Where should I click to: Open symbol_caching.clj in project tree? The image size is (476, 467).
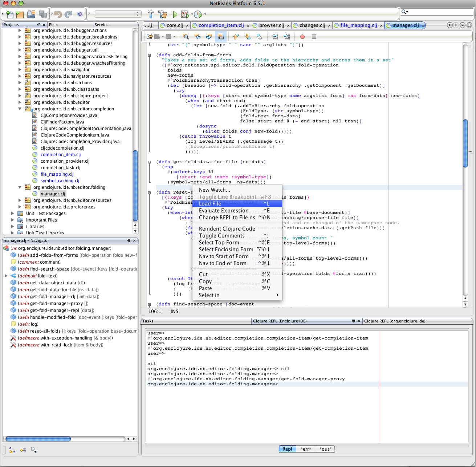point(60,181)
